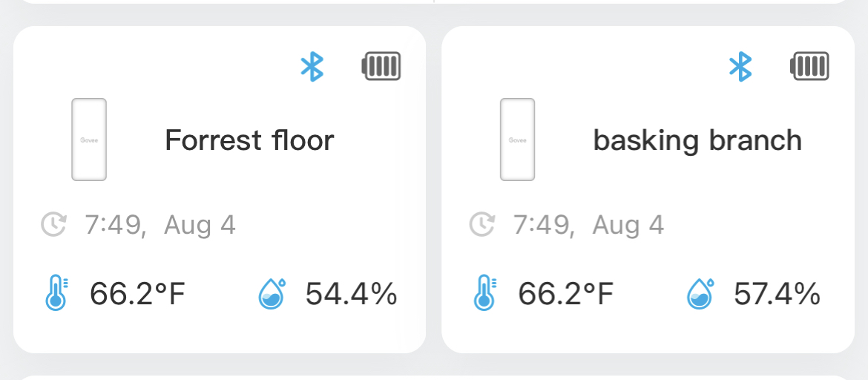Viewport: 868px width, 380px height.
Task: Select Forrest floor 66.2°F temperature reading
Action: pyautogui.click(x=137, y=294)
